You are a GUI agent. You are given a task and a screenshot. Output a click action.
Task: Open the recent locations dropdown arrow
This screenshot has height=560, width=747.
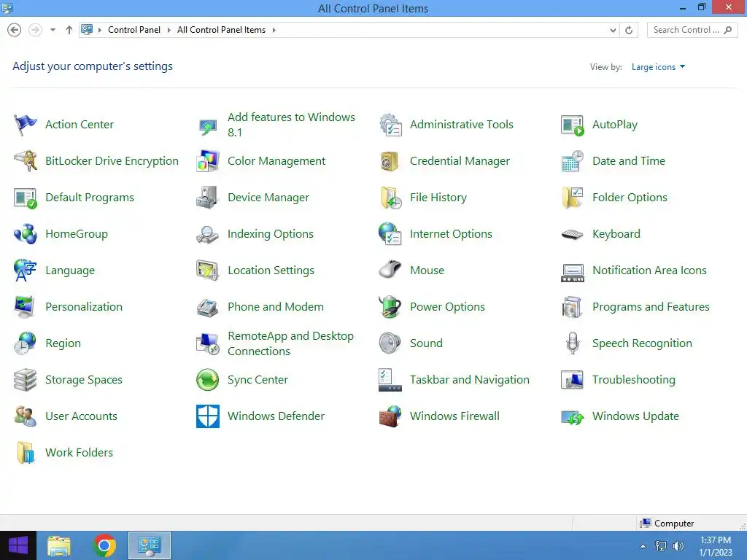pyautogui.click(x=53, y=30)
